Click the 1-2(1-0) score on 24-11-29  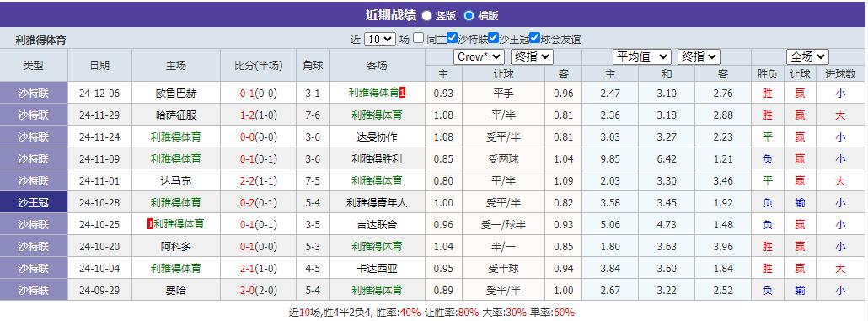point(259,115)
